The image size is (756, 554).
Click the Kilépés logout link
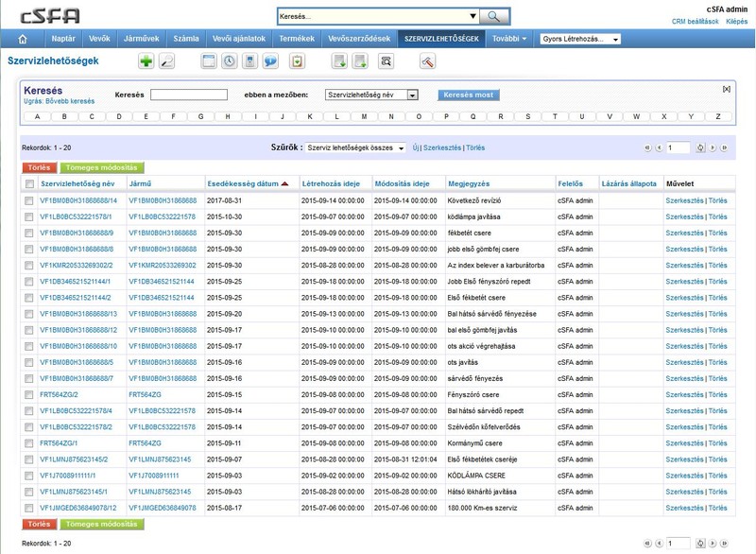[737, 21]
